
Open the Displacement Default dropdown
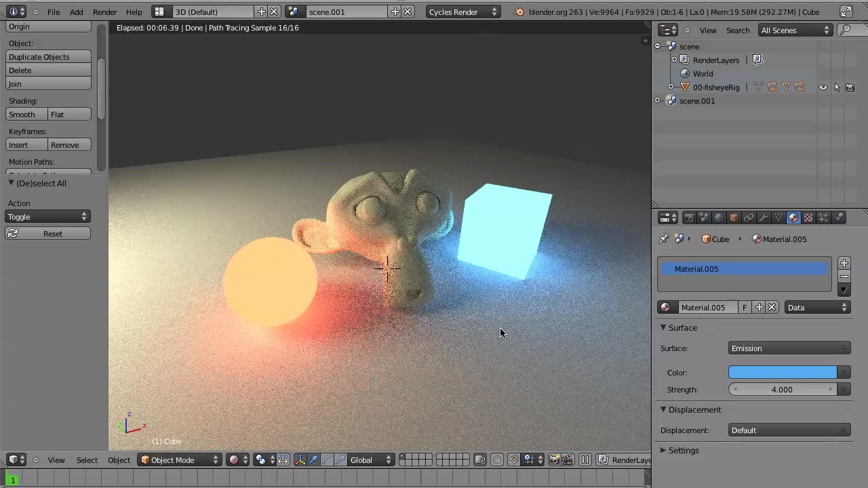(x=789, y=430)
